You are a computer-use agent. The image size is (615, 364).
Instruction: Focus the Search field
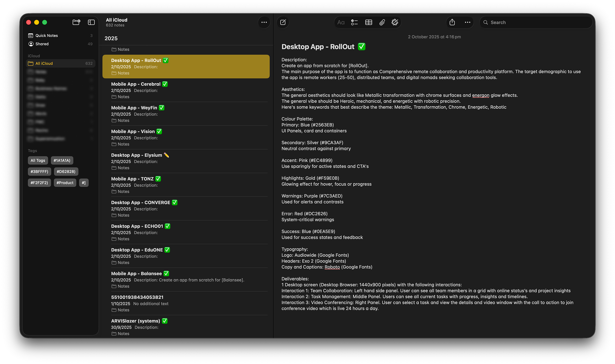click(536, 22)
